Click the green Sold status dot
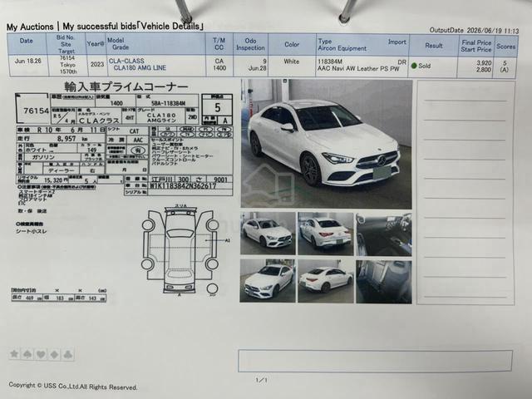This screenshot has width=532, height=399. [414, 66]
